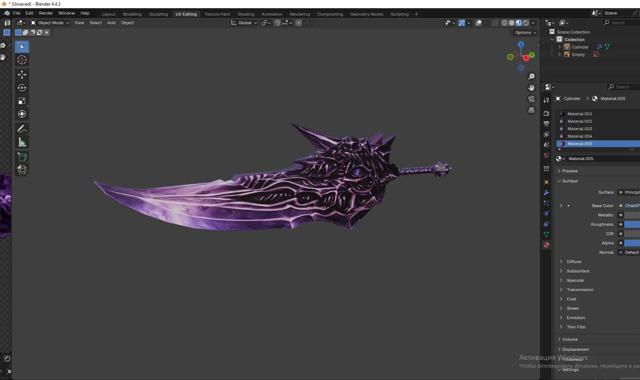This screenshot has height=380, width=640.
Task: Select the Select Box tool
Action: coord(22,47)
